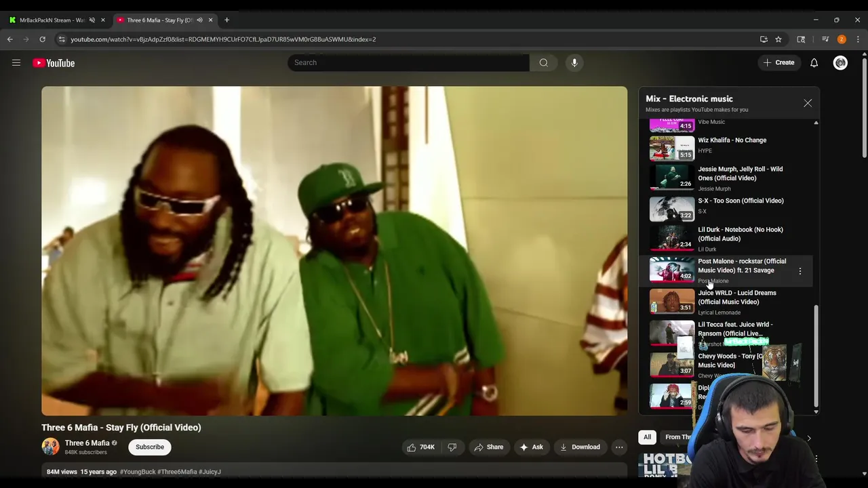Play S-X - Too Soon thumbnail

[672, 209]
